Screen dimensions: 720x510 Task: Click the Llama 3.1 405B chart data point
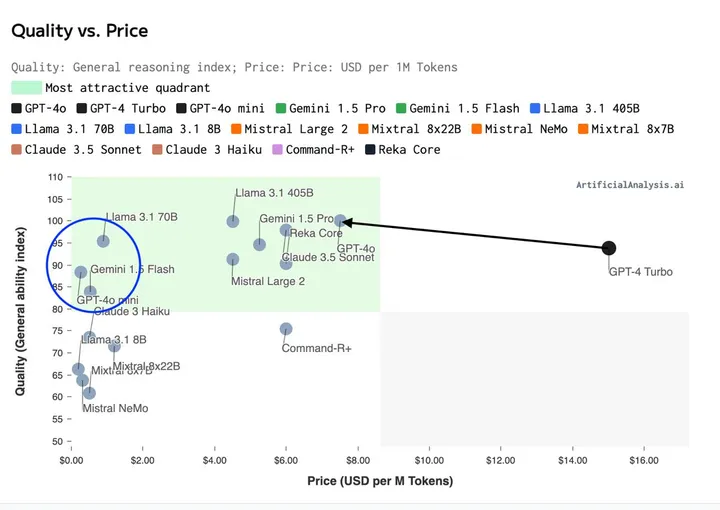point(233,221)
